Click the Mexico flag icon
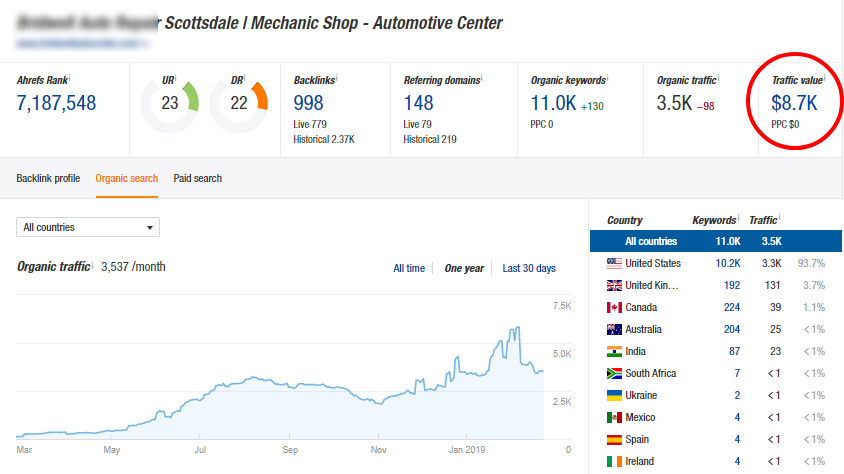This screenshot has height=474, width=844. coord(614,418)
